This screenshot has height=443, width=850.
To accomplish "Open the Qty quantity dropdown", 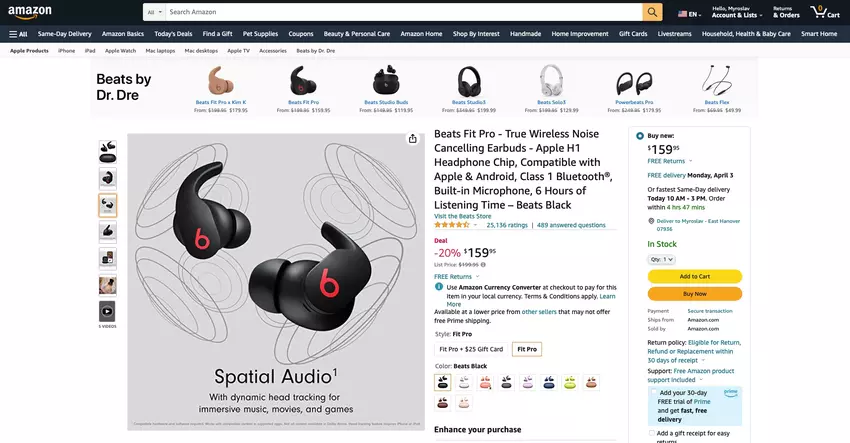I will pyautogui.click(x=661, y=259).
